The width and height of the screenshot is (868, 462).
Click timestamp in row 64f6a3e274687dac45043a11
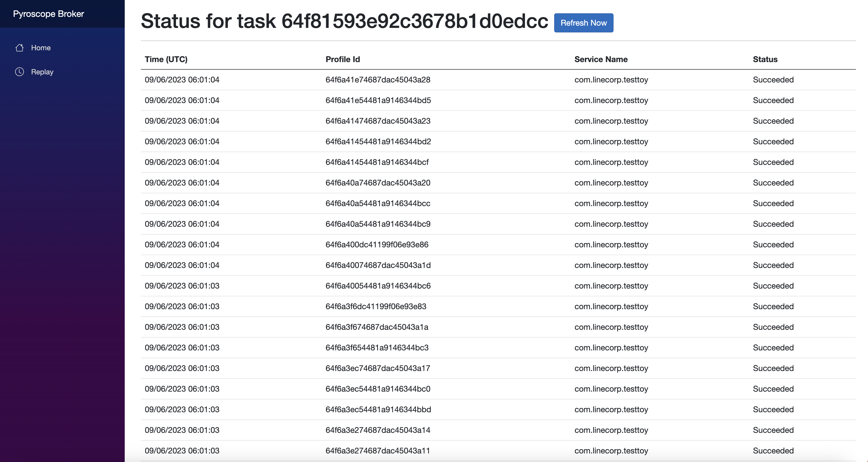pyautogui.click(x=182, y=450)
